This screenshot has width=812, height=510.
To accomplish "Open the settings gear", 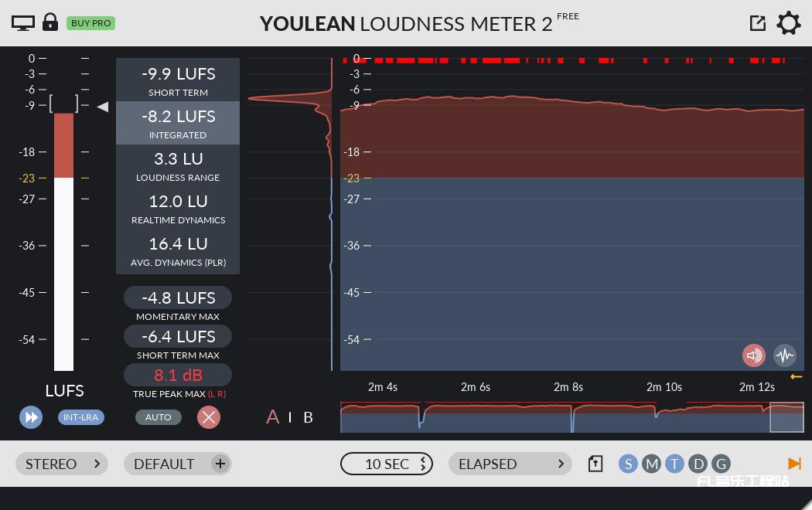I will click(788, 23).
